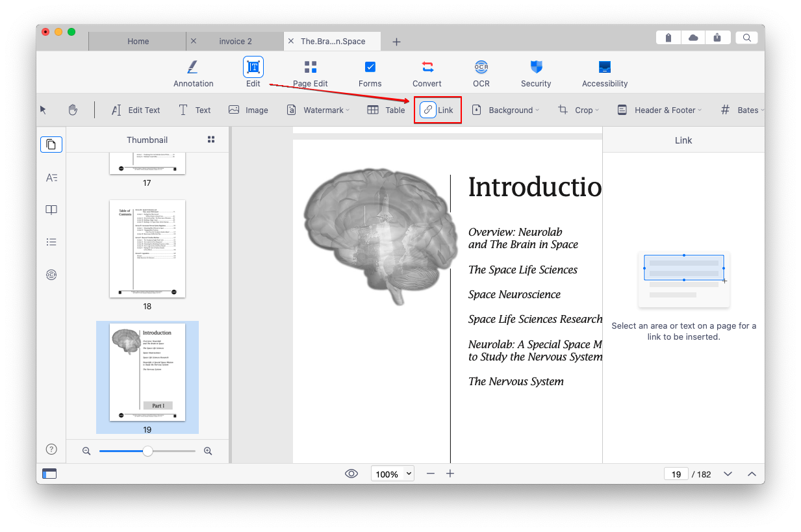Close the The.Bra...n.Space tab
The width and height of the screenshot is (801, 532).
click(291, 41)
